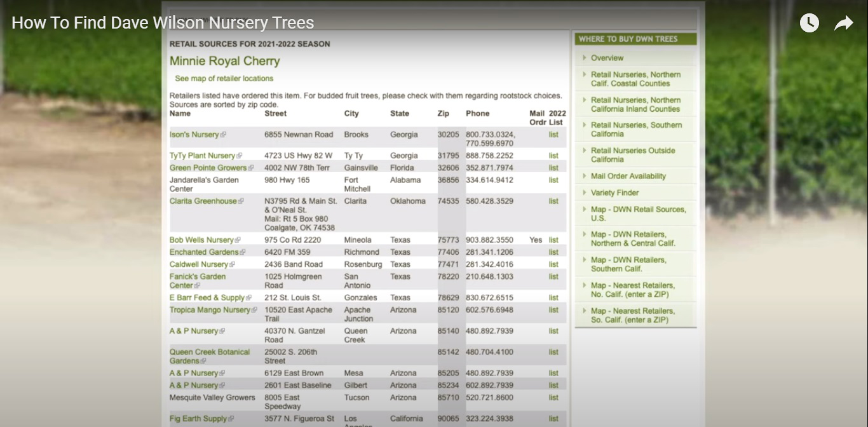The width and height of the screenshot is (868, 427).
Task: Open TyTy Plant Nursery link
Action: coord(202,156)
